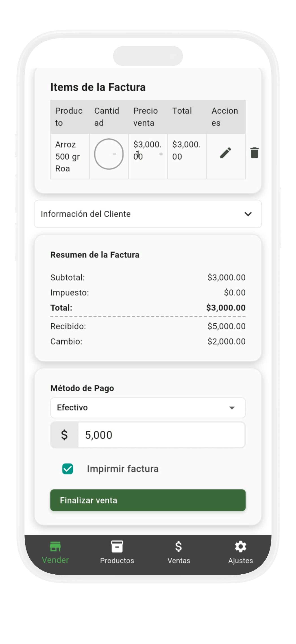Click the Producto column header

[x=69, y=117]
